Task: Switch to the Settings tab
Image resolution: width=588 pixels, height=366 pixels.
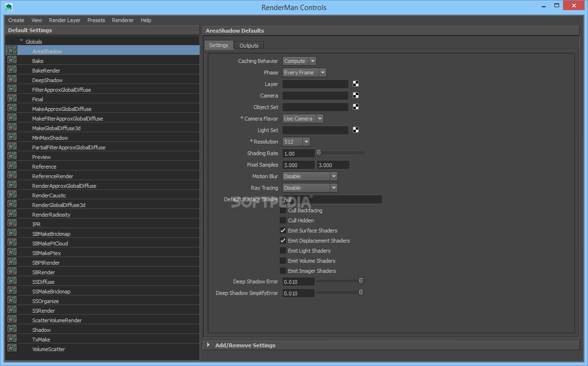Action: (219, 45)
